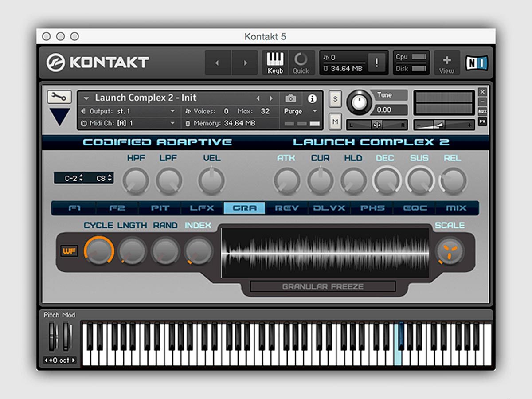
Task: Open instrument name dropdown beside Launch Complex 2
Action: click(86, 98)
